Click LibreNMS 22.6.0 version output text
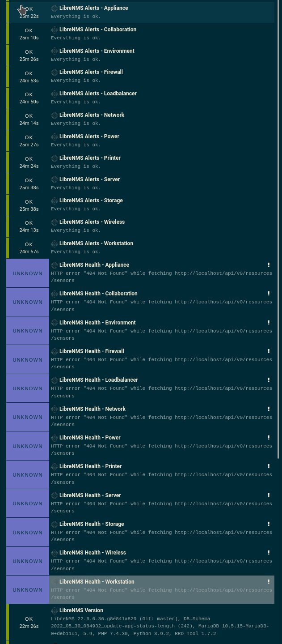This screenshot has width=282, height=644. click(160, 626)
